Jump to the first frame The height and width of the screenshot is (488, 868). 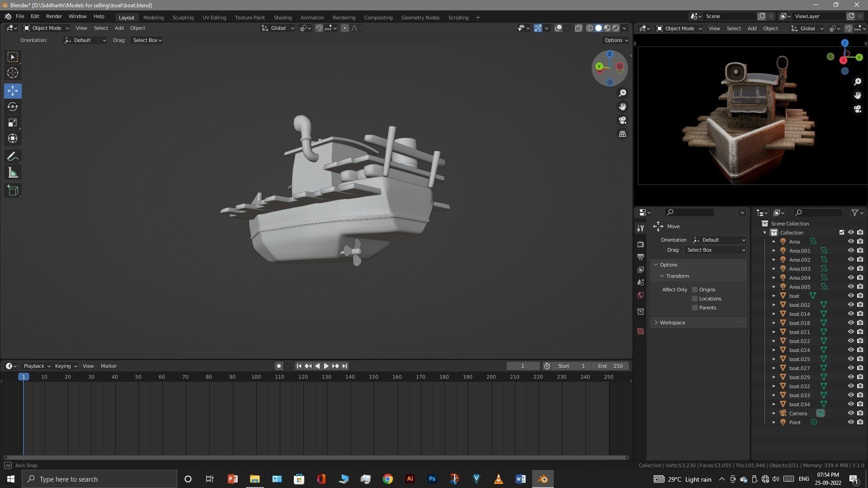[x=298, y=366]
